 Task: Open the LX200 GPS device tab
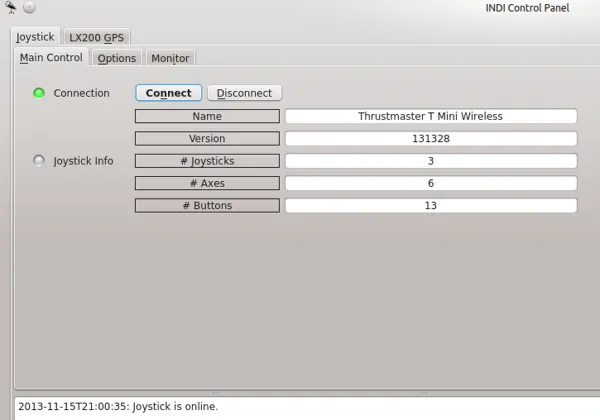tap(97, 37)
